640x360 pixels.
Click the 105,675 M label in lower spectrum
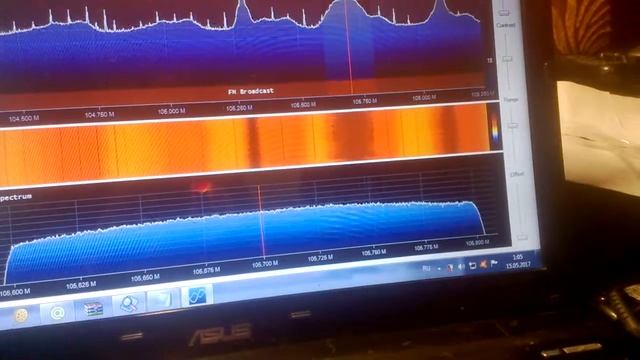click(x=206, y=270)
